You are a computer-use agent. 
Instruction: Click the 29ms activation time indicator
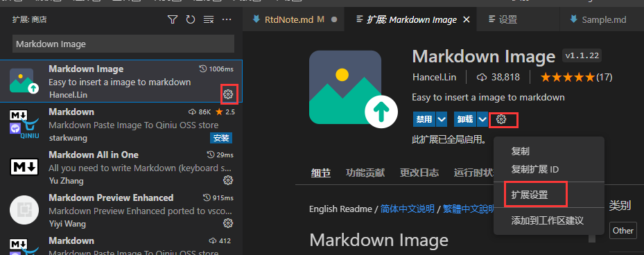tap(220, 155)
